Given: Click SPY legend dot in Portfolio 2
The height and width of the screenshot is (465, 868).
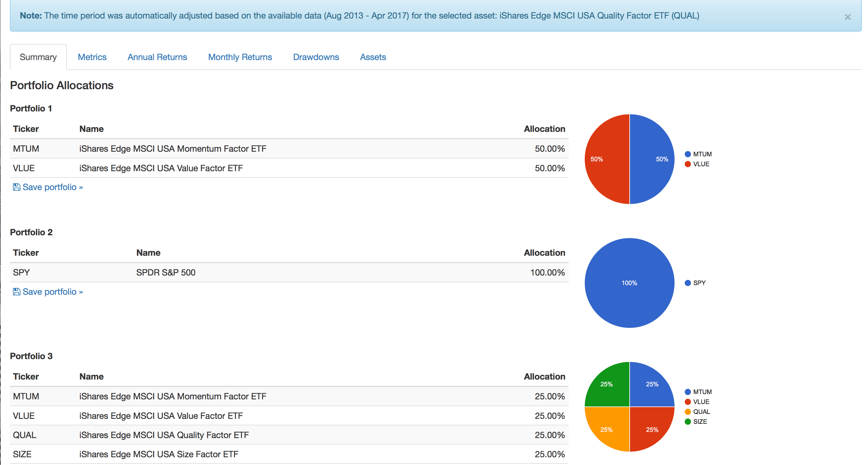Looking at the screenshot, I should [x=688, y=283].
